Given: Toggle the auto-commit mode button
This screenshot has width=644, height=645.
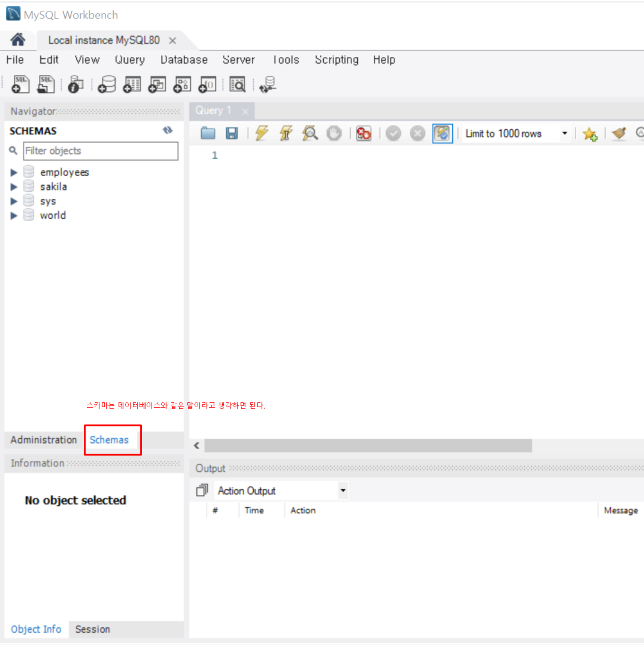Looking at the screenshot, I should click(442, 133).
